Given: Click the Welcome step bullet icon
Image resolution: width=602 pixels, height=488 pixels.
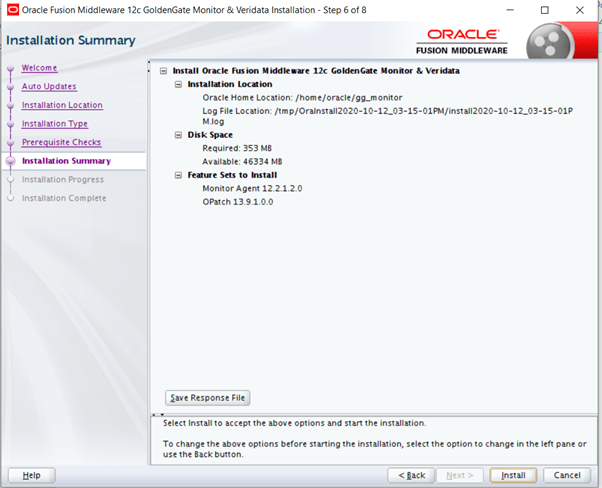Looking at the screenshot, I should coord(12,69).
